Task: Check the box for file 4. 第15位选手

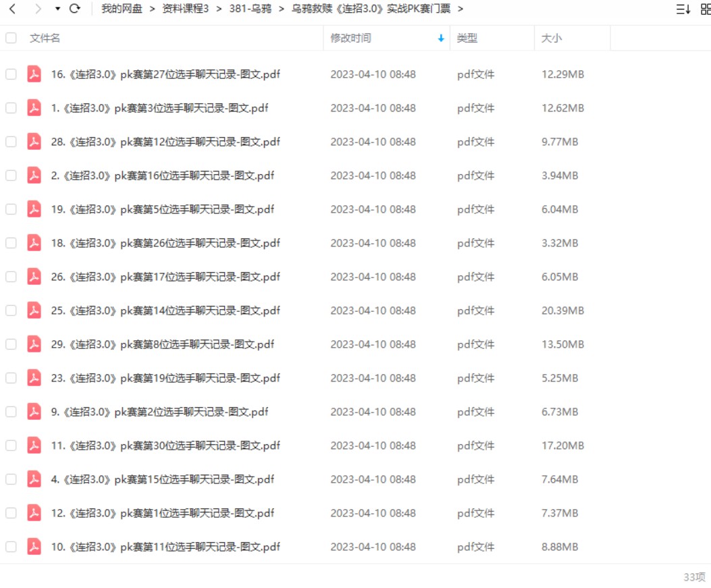Action: tap(11, 479)
